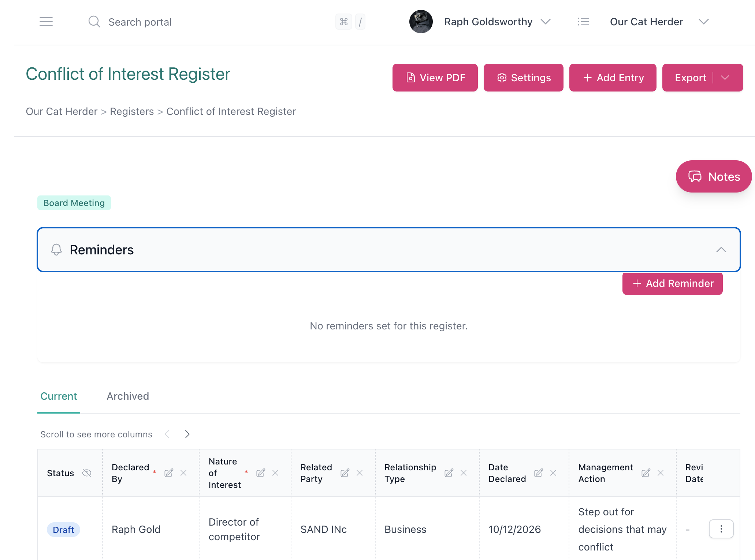Open row actions menu for Draft entry

[x=721, y=529]
